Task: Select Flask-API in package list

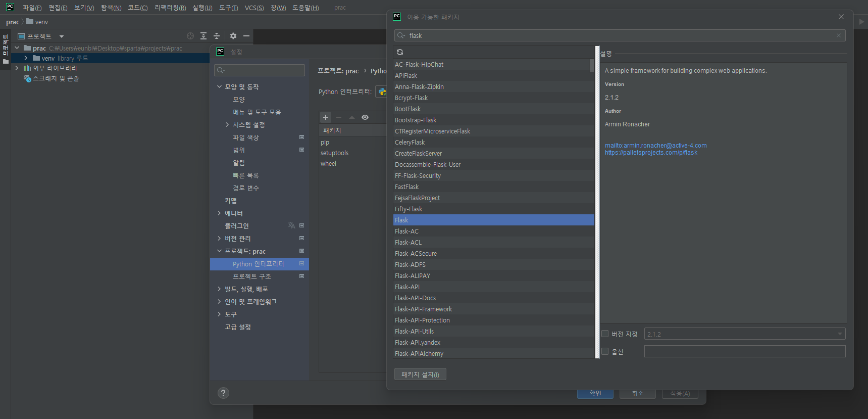Action: tap(493, 287)
